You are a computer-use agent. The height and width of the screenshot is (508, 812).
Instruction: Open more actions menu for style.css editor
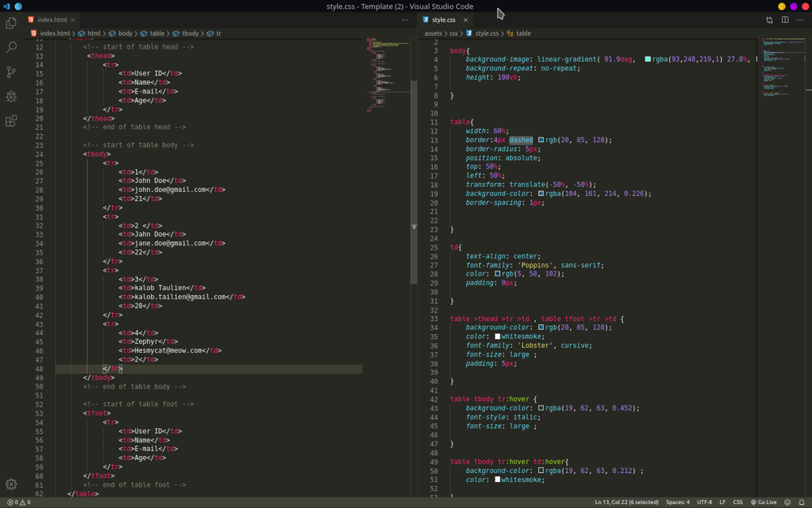point(800,20)
